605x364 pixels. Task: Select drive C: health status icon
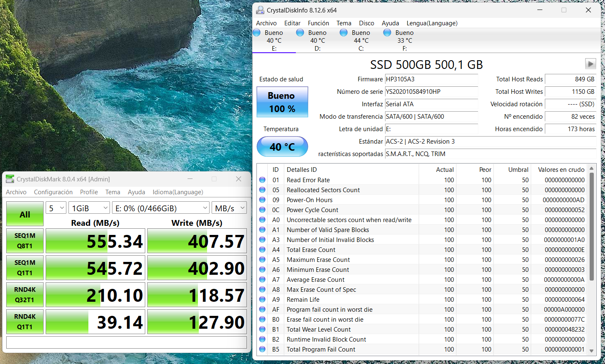[x=344, y=33]
